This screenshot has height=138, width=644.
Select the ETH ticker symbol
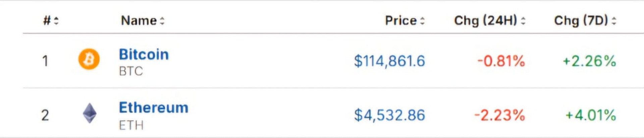point(131,125)
